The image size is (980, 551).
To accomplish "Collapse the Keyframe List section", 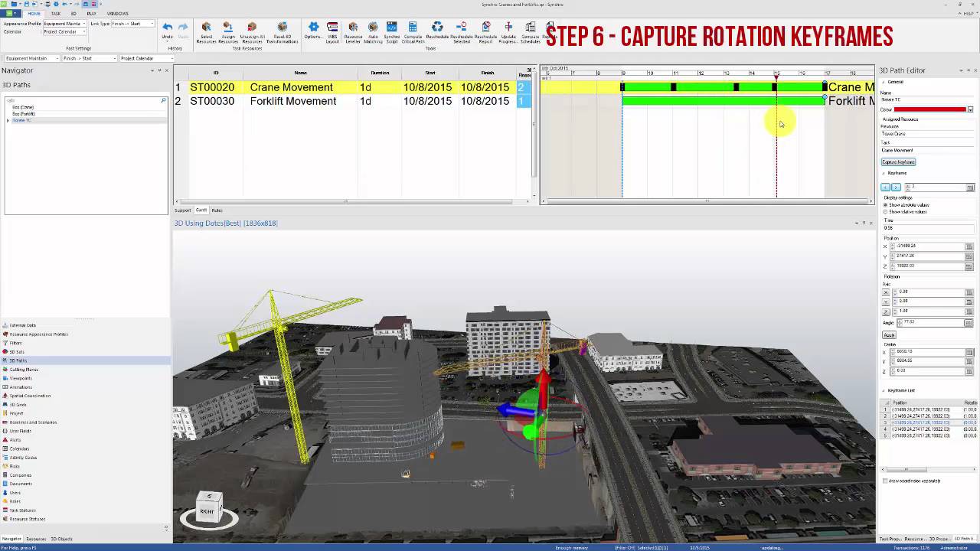I will (883, 390).
